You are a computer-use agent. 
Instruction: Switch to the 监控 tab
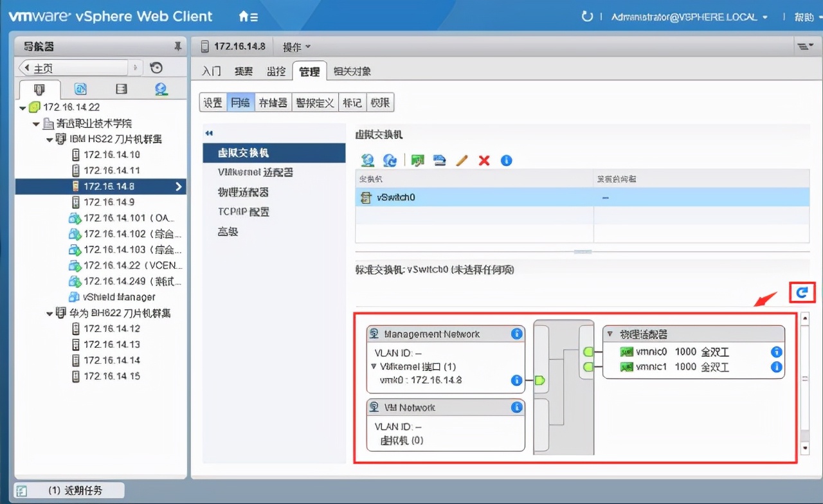click(x=276, y=71)
